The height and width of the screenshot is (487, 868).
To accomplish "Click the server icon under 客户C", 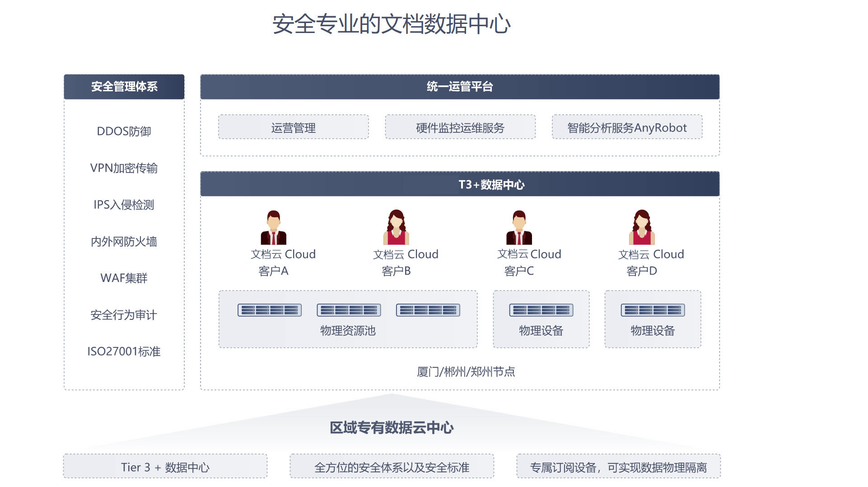I will point(541,310).
